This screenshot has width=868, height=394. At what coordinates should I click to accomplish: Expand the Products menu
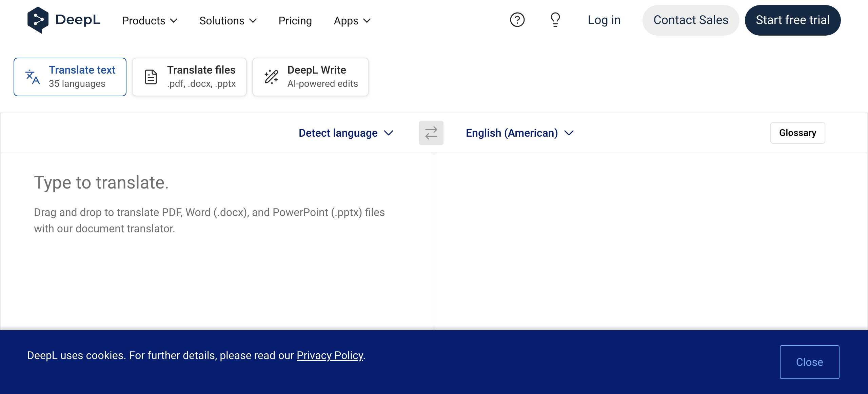click(x=150, y=21)
